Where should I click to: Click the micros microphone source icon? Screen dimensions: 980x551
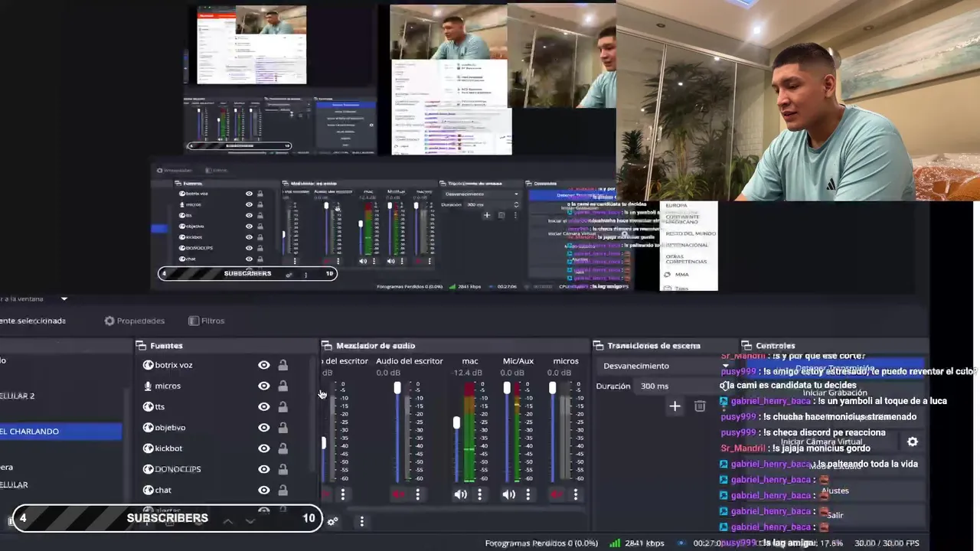tap(148, 386)
